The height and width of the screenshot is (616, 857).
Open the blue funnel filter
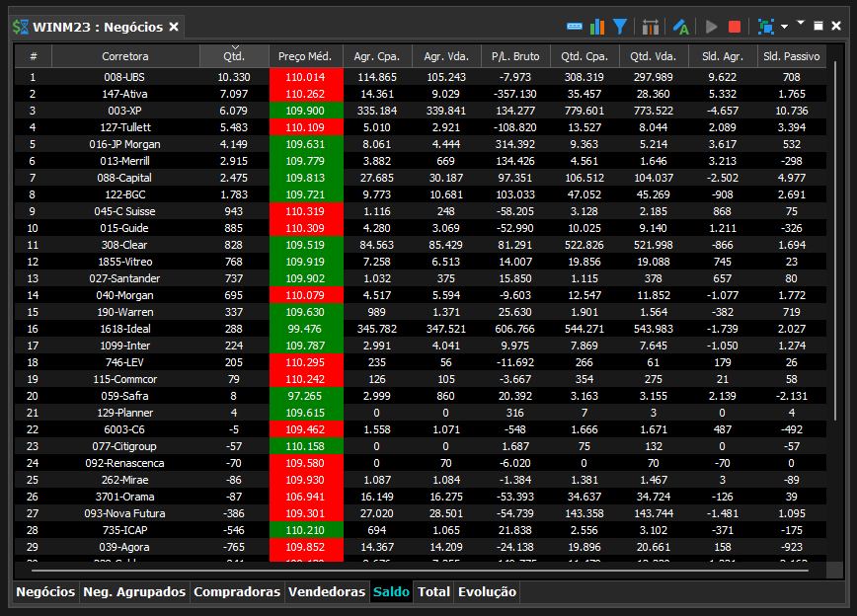click(x=620, y=27)
